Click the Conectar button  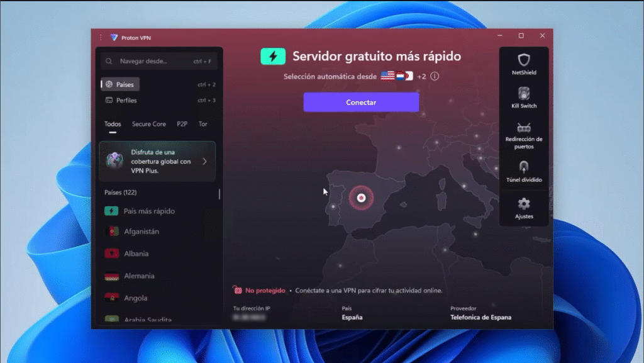click(x=361, y=103)
